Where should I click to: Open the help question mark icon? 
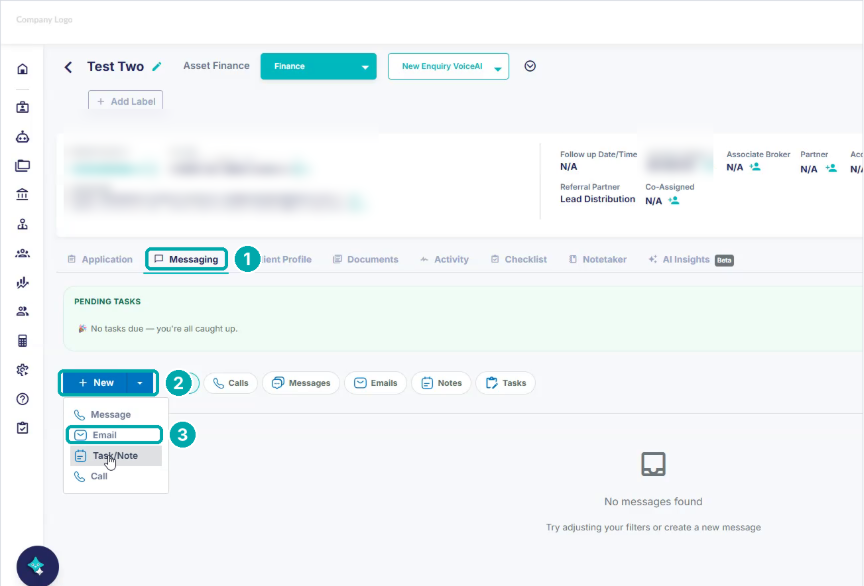click(23, 399)
